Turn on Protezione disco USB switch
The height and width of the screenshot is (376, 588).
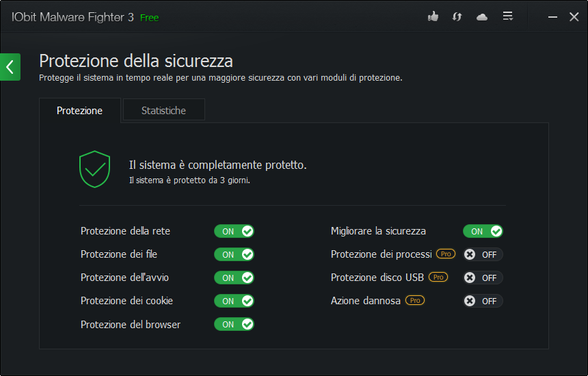coord(483,278)
